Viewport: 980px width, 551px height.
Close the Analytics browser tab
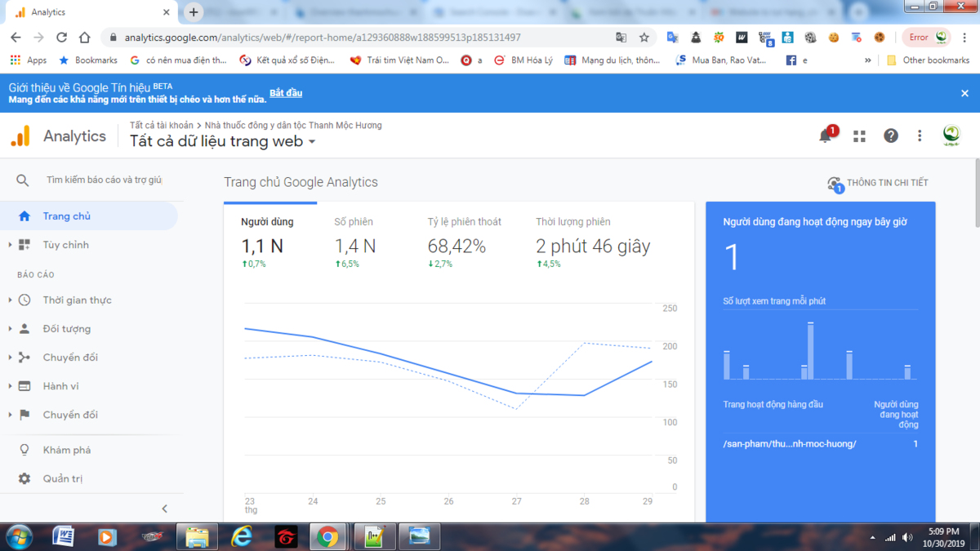tap(167, 12)
